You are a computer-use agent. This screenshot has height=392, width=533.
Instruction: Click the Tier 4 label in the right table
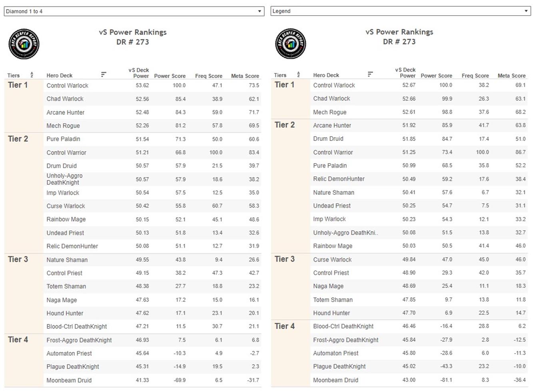point(285,326)
